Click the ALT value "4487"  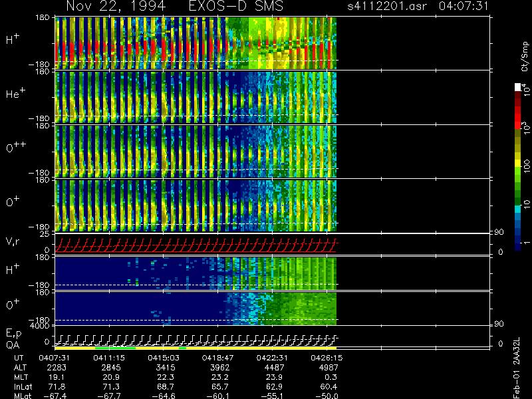[x=274, y=368]
